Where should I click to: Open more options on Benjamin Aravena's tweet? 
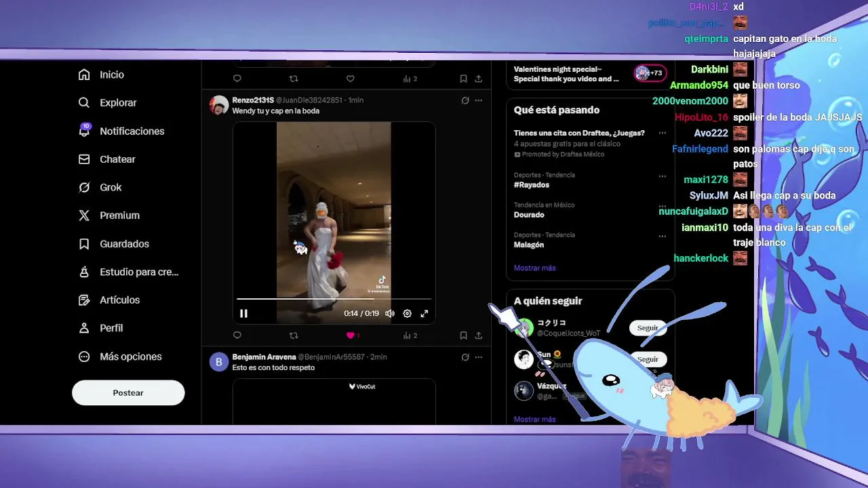click(x=478, y=357)
